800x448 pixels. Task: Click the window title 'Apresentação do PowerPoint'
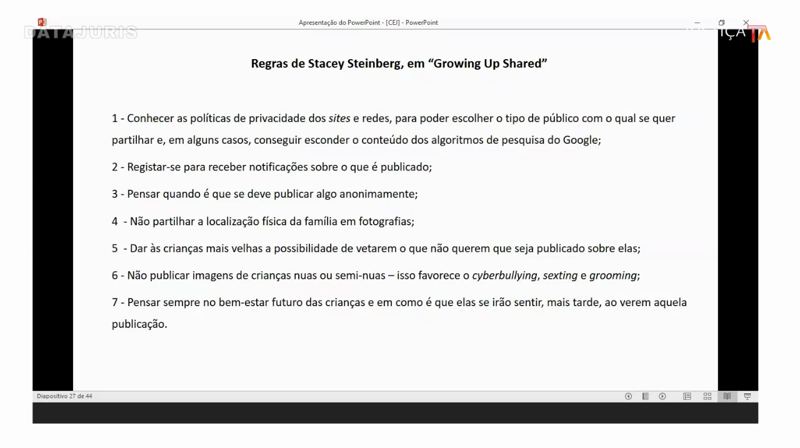tap(368, 22)
